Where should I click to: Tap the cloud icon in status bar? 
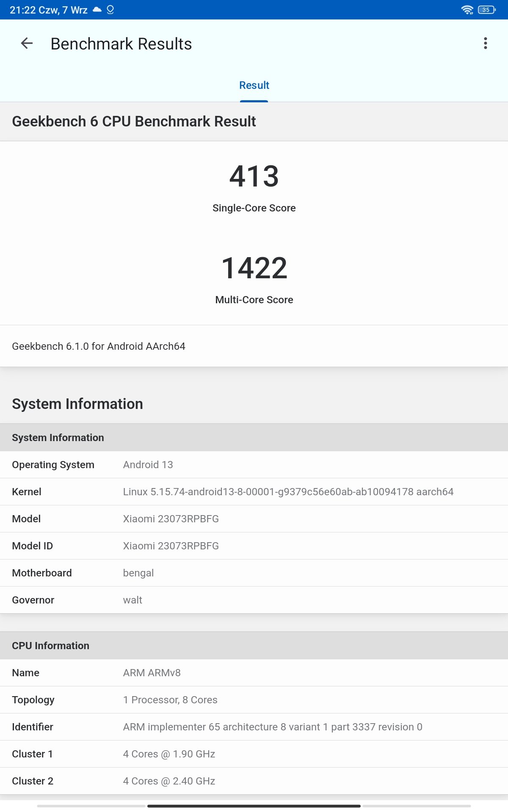click(x=97, y=9)
